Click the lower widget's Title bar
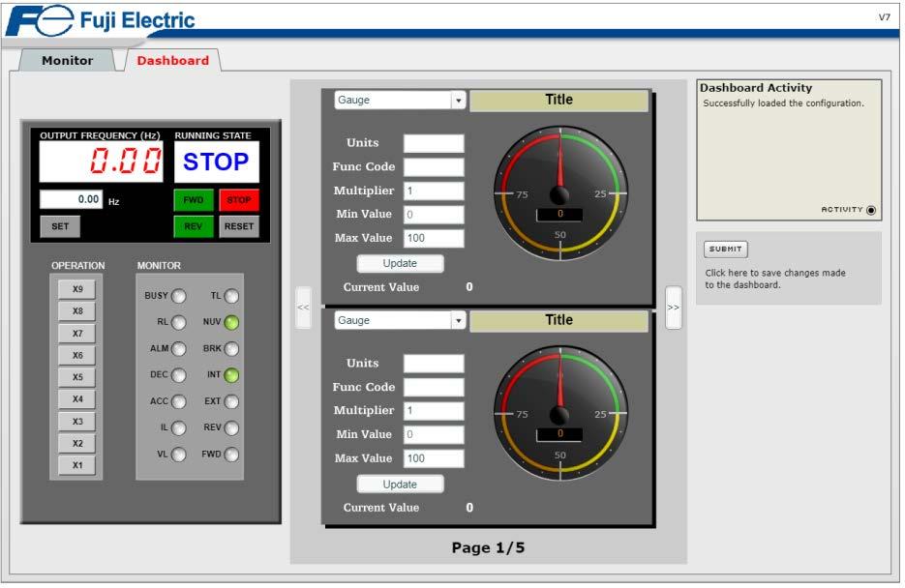Viewport: 905px width, 588px height. (x=558, y=320)
